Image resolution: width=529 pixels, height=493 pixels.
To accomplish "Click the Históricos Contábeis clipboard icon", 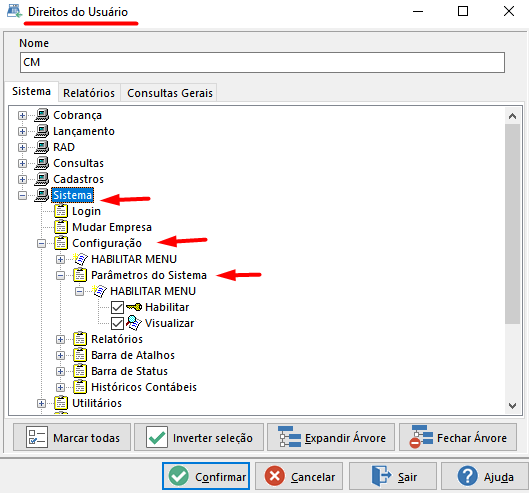I will coord(80,387).
